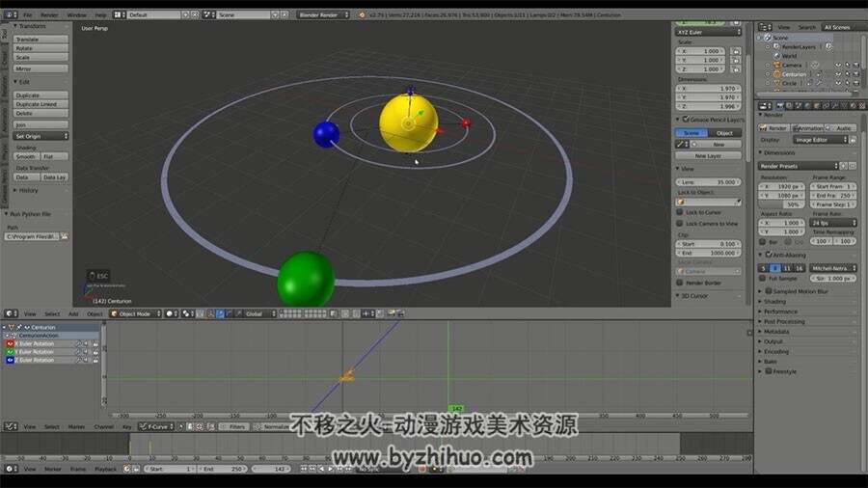Select the translate manipulator arrow icon

tap(220, 313)
